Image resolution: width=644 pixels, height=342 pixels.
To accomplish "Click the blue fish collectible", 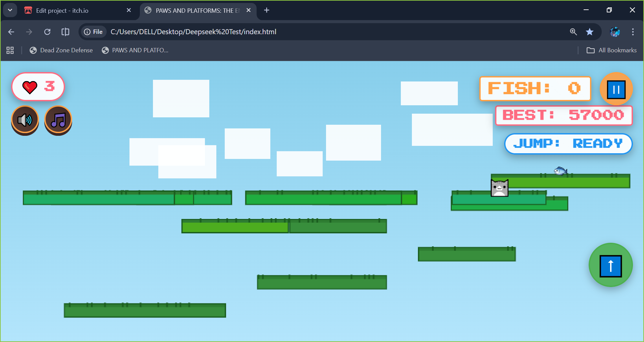I will 560,171.
